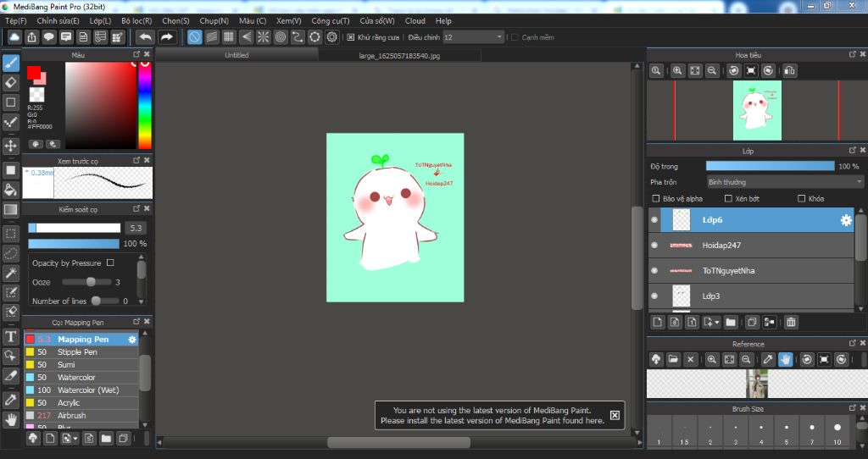Hide the ToTNguyetNha layer

click(654, 270)
